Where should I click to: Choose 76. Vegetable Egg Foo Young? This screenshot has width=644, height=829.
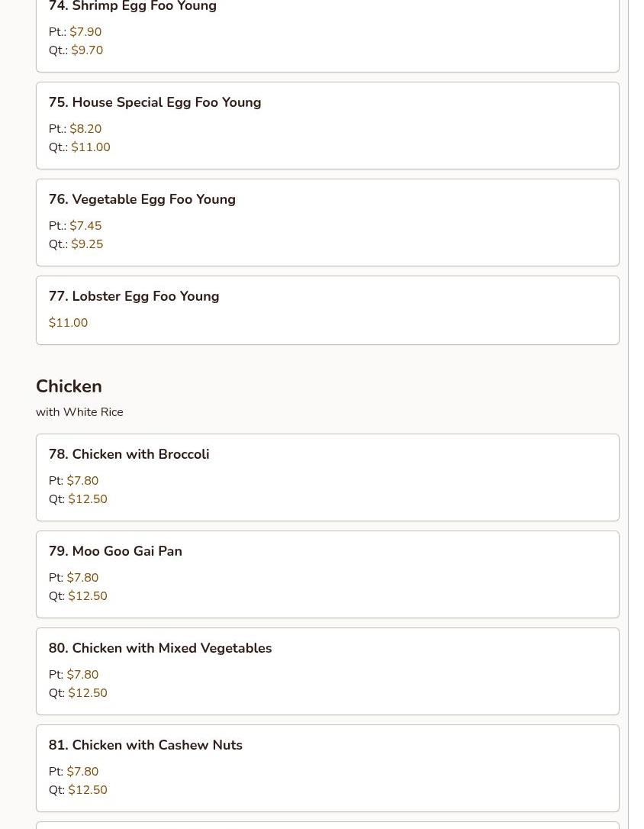click(x=142, y=199)
